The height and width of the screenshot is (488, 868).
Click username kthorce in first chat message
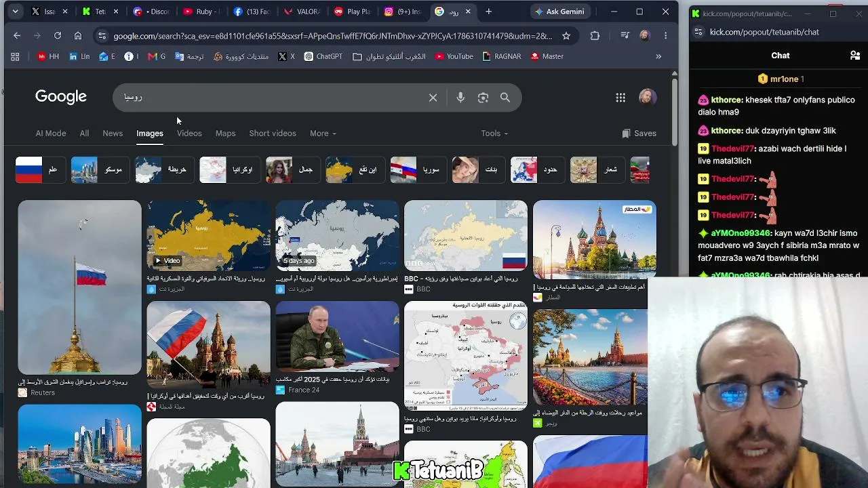[727, 100]
